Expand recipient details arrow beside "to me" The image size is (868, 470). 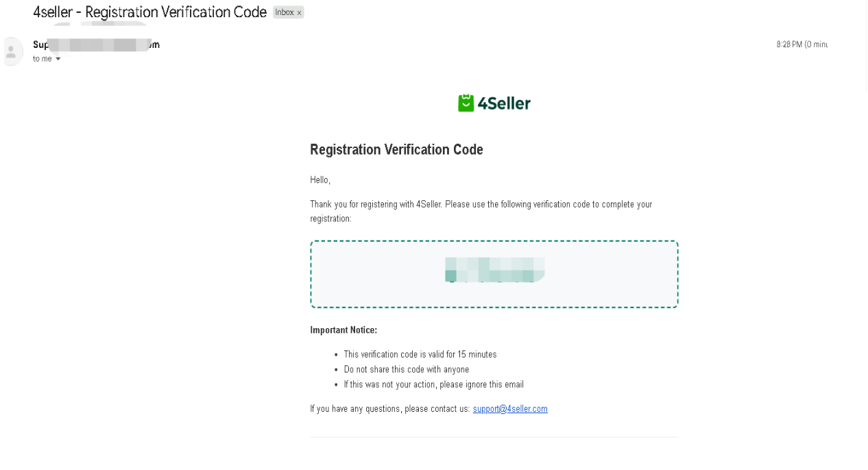[x=58, y=59]
